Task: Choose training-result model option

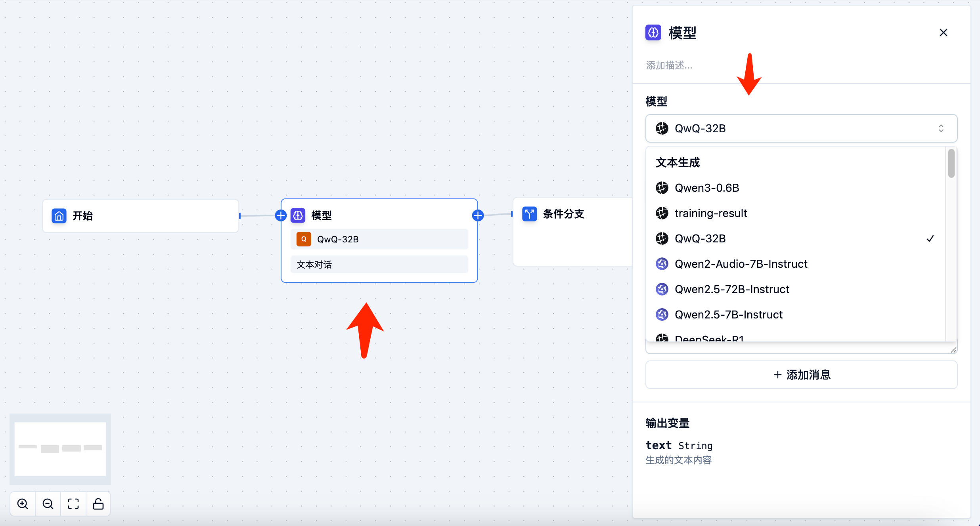Action: (x=710, y=213)
